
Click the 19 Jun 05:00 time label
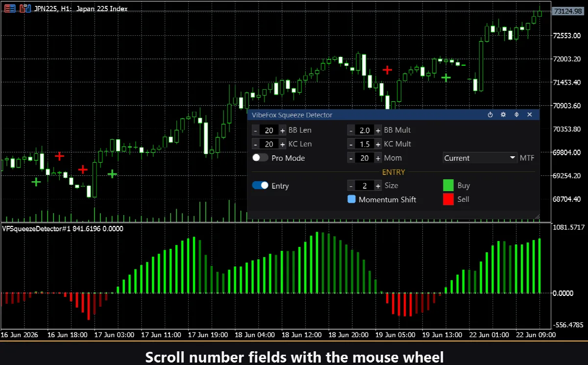tap(394, 335)
